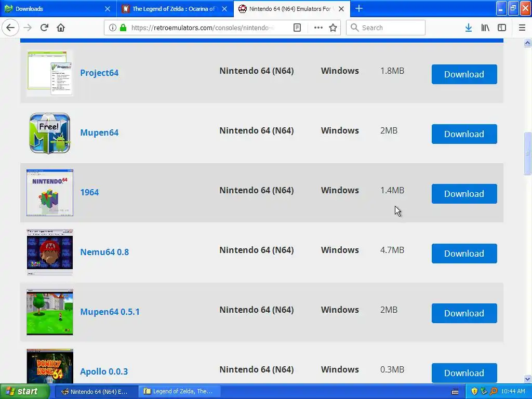
Task: Close the Nintendo 64 Emulators tab
Action: coord(342,9)
